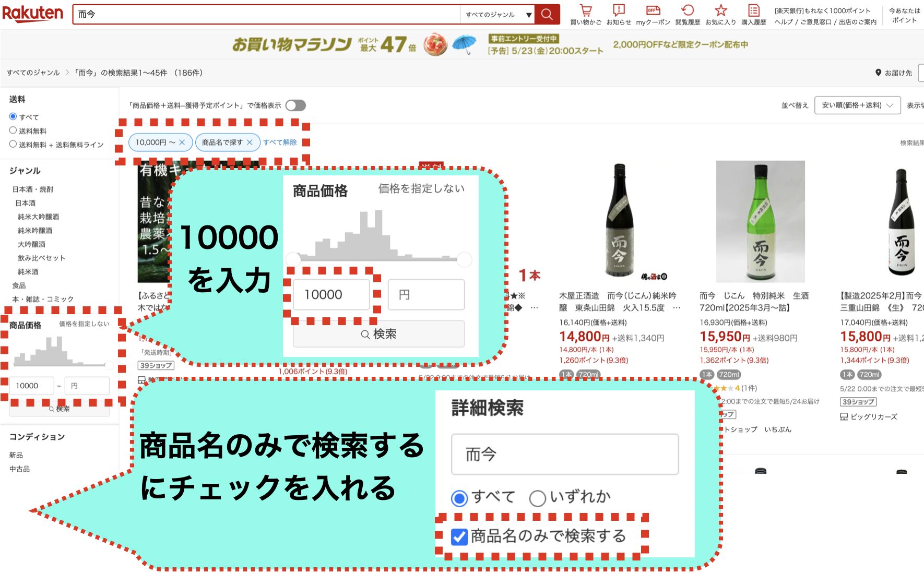Open the ご意見窓口 link

click(x=815, y=22)
